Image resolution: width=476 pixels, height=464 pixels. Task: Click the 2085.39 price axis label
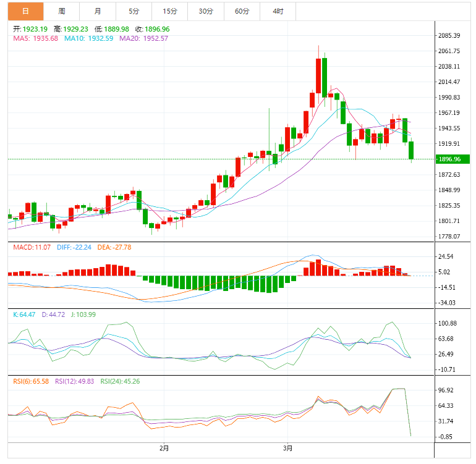(449, 35)
